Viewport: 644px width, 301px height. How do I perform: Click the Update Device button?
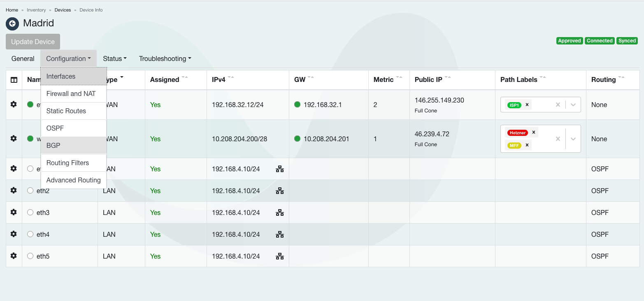33,42
